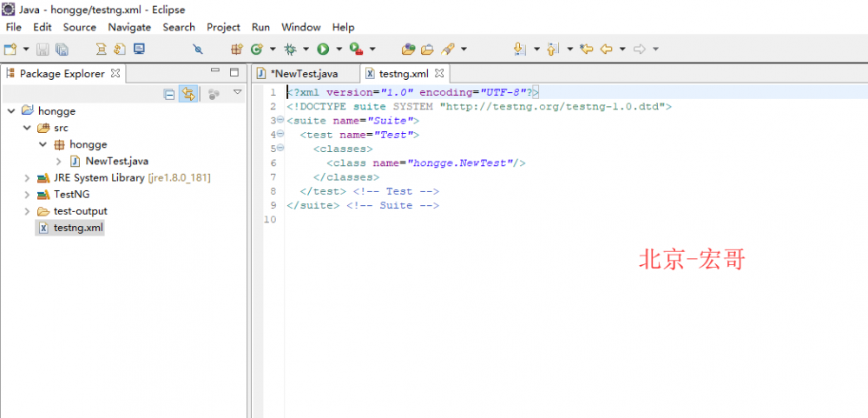The image size is (868, 418).
Task: Open the Run menu
Action: (x=260, y=27)
